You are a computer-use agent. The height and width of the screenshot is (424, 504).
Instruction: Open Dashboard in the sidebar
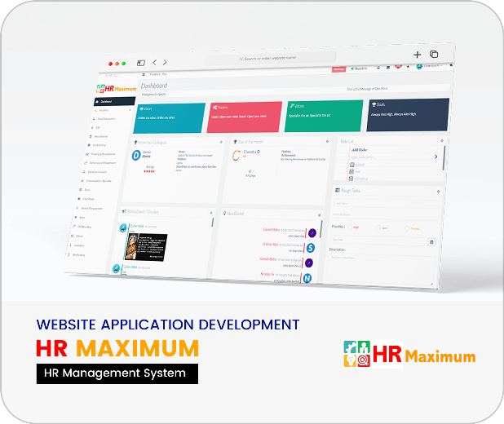[115, 101]
